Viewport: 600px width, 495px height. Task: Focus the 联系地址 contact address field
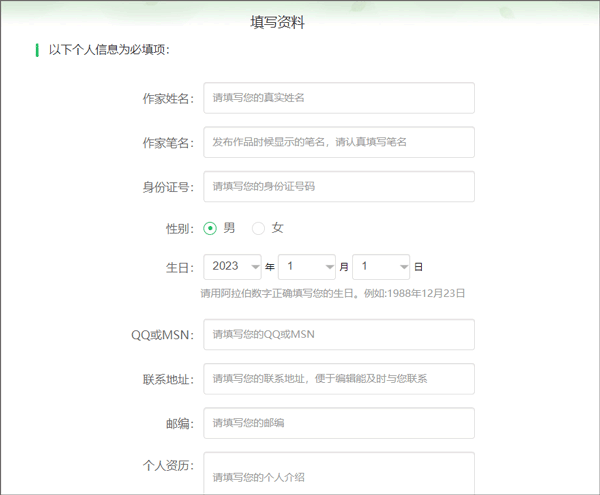click(338, 378)
